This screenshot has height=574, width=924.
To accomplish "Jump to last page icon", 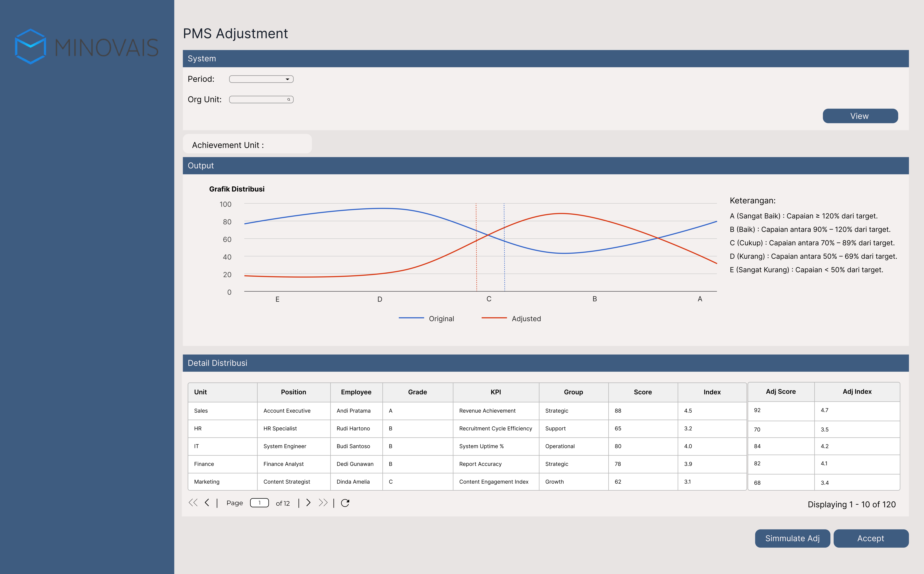I will 323,503.
